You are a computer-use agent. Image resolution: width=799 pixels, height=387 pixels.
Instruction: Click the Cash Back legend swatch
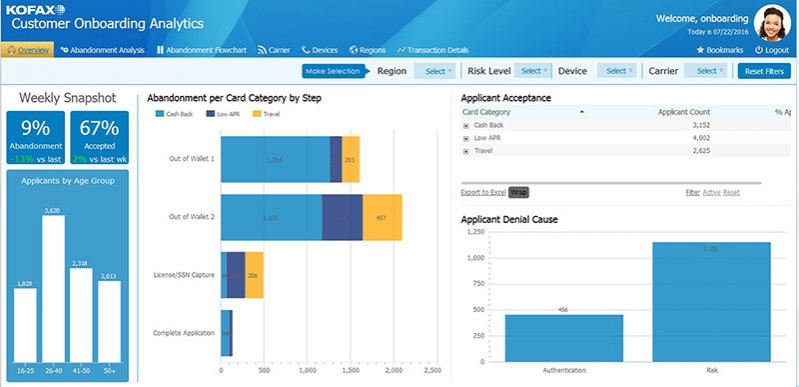(159, 114)
